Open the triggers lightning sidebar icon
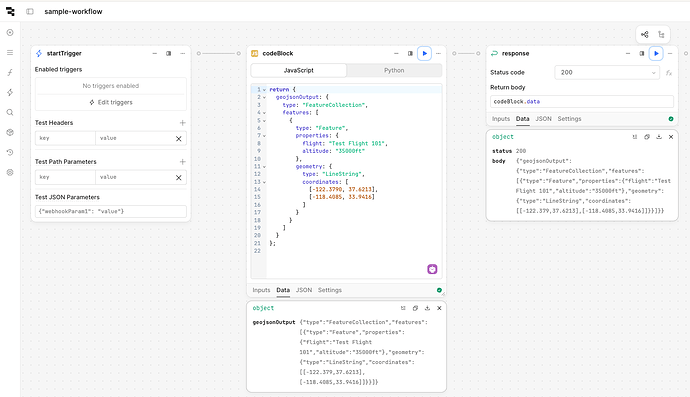 pos(10,92)
